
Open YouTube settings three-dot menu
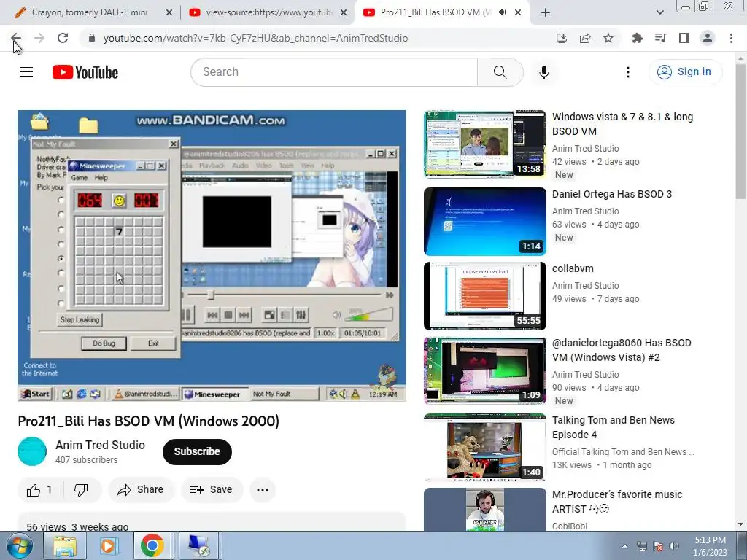628,72
